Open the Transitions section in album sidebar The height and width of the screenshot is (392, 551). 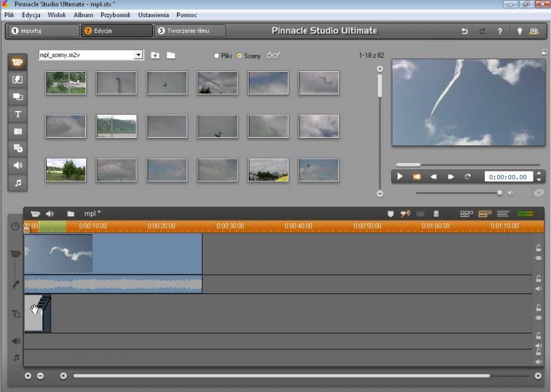(17, 79)
